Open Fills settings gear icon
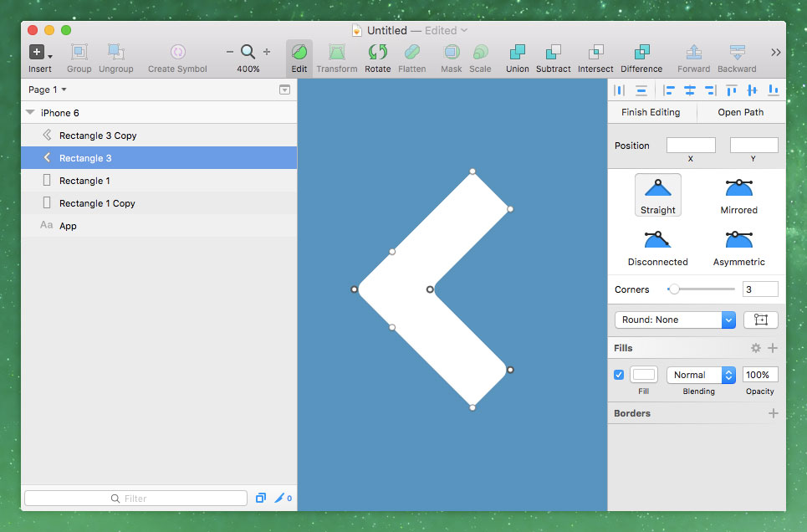This screenshot has height=532, width=807. pyautogui.click(x=756, y=348)
